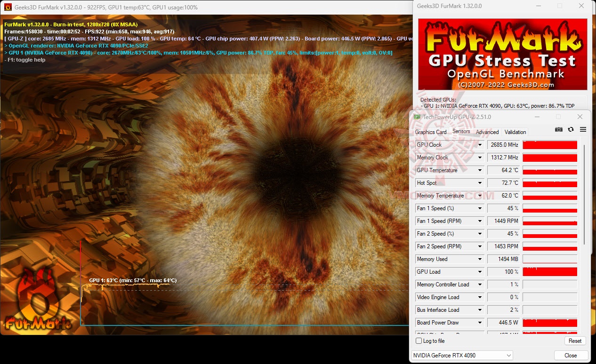Expand the Memory Temperature sensor dropdown
The width and height of the screenshot is (596, 364).
click(480, 196)
